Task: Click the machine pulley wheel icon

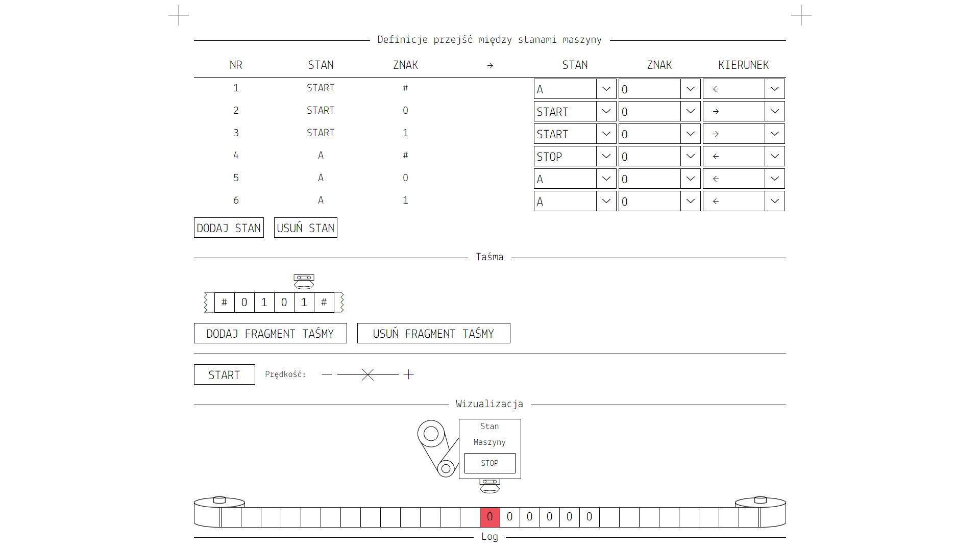Action: tap(431, 434)
